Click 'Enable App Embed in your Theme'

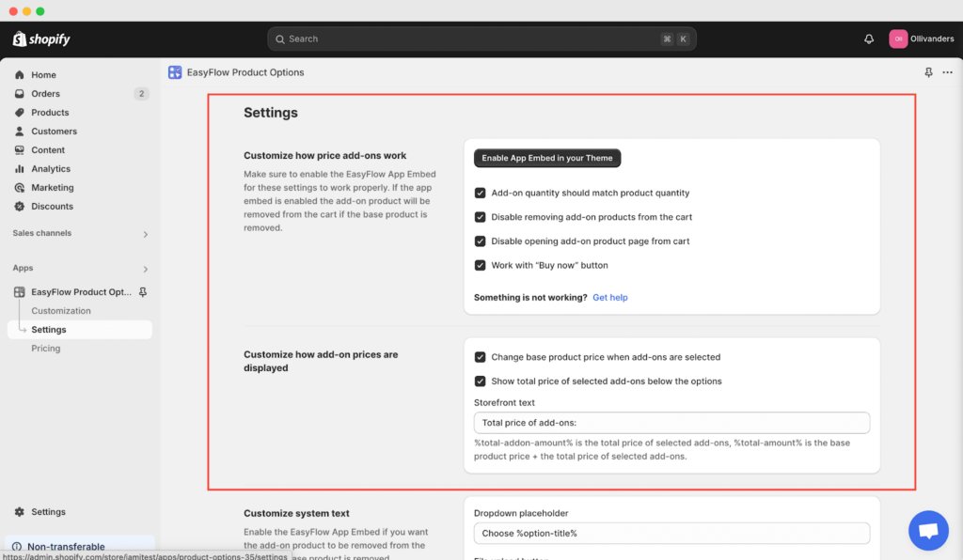(x=546, y=158)
